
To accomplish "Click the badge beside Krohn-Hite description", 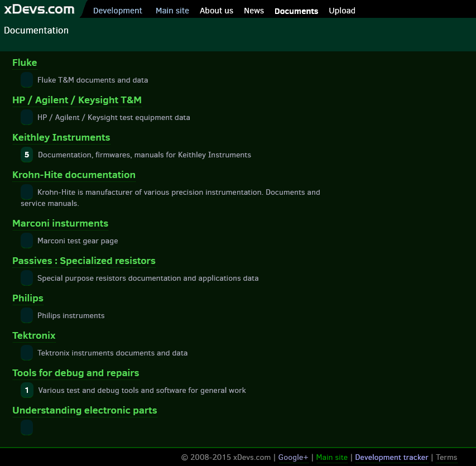I will [x=27, y=192].
